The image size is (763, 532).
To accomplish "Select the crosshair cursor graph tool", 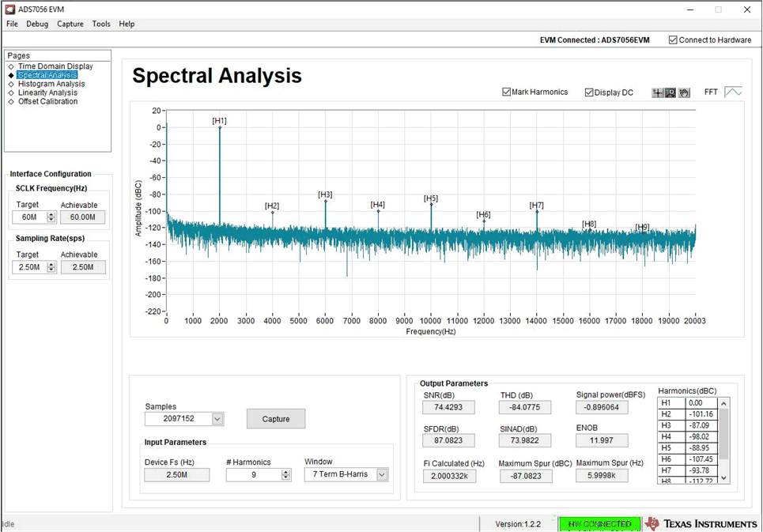I will [658, 92].
